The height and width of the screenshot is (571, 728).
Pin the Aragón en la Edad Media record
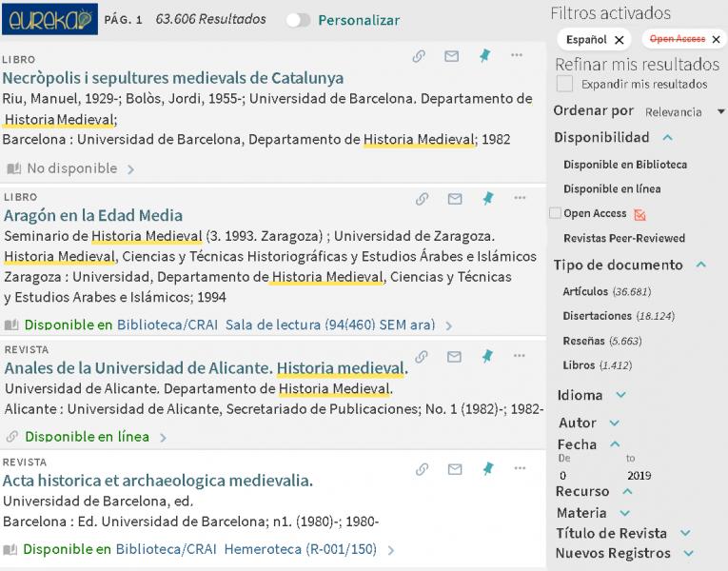pos(488,199)
